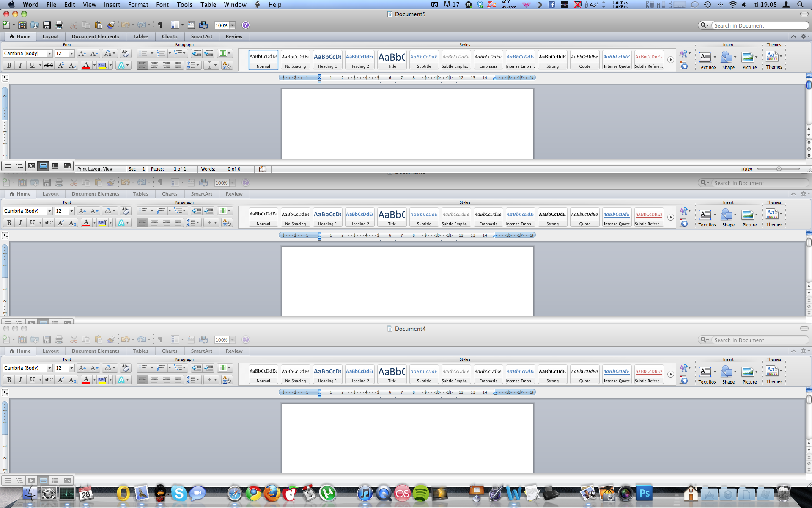Apply Title style in Document5
Screen dimensions: 812x508
pyautogui.click(x=392, y=60)
